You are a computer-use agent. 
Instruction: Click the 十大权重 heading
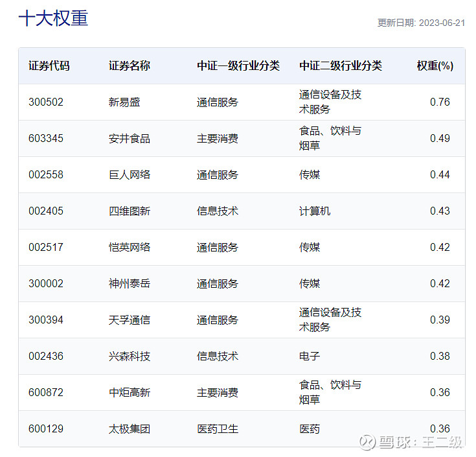(53, 18)
